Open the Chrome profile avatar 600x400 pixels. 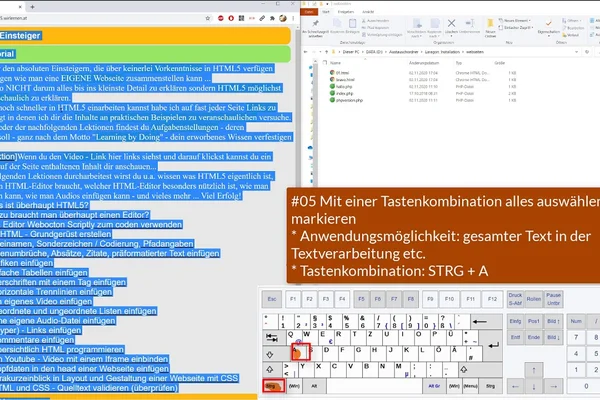coord(283,18)
